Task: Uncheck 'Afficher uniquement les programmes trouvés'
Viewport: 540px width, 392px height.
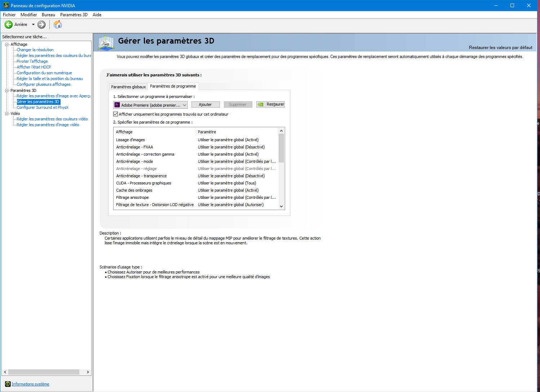Action: tap(116, 114)
